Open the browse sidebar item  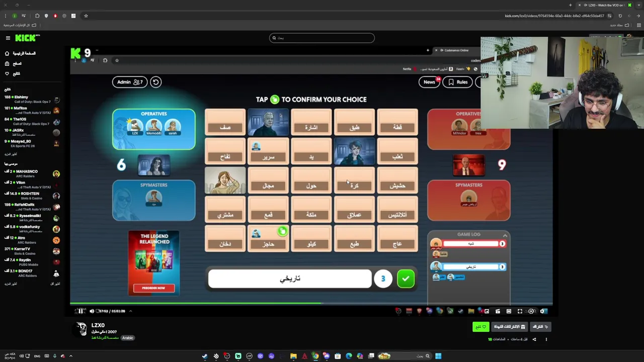13,63
